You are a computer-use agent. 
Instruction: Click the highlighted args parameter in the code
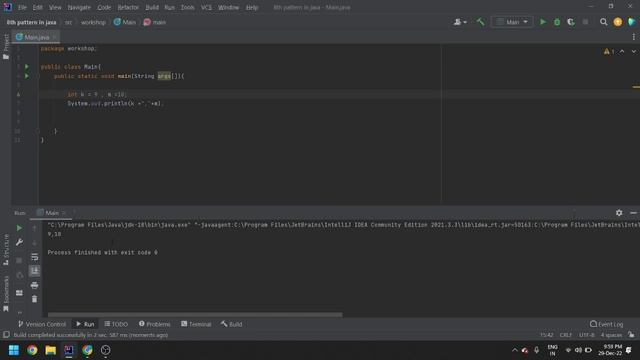coord(164,76)
